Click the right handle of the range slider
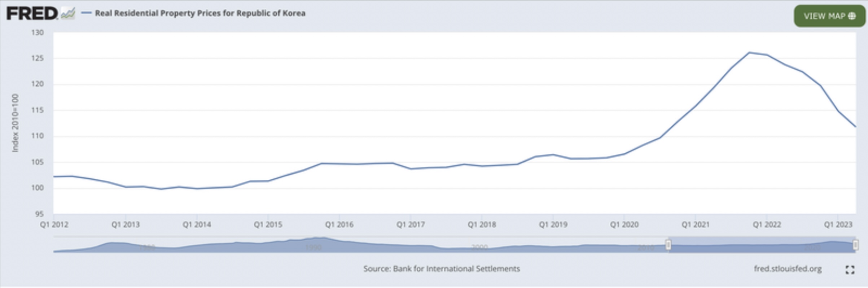Image resolution: width=868 pixels, height=288 pixels. tap(855, 245)
